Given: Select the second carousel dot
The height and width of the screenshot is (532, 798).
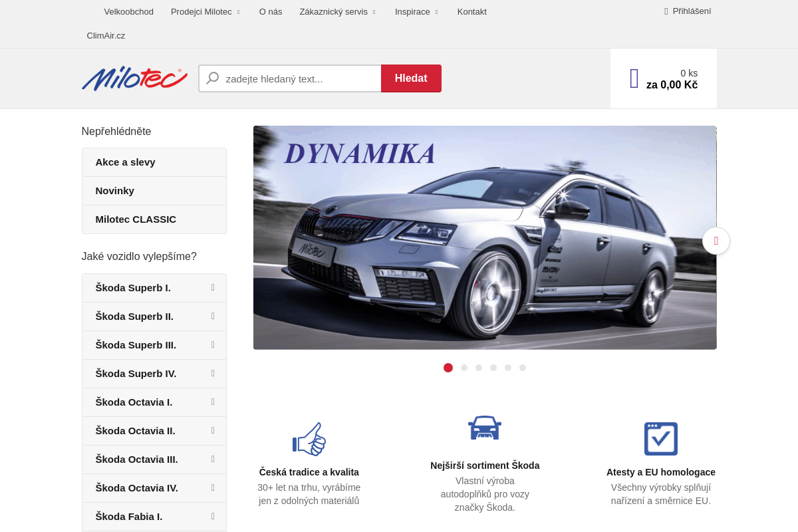Looking at the screenshot, I should (464, 367).
